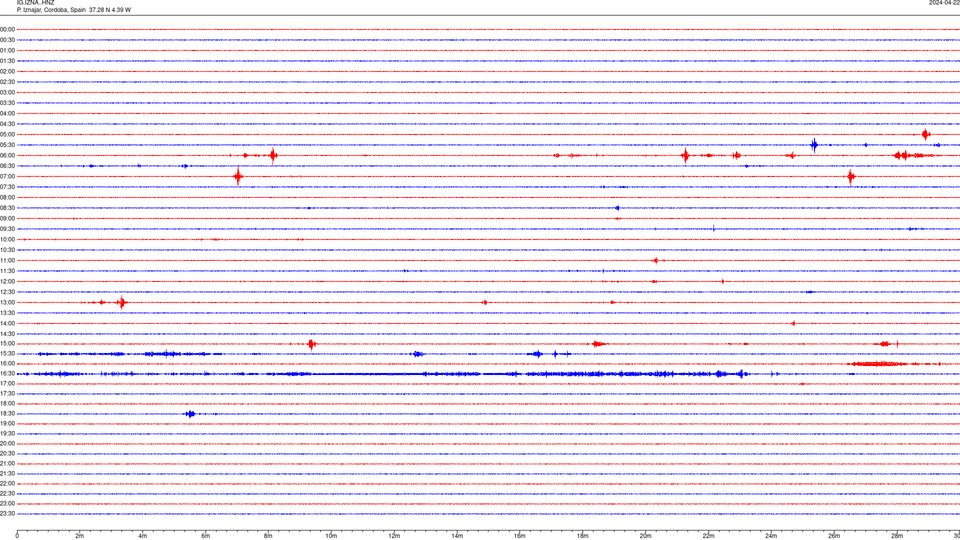960x540 pixels.
Task: Click the 22m tick label on the minute axis
Action: (x=708, y=536)
